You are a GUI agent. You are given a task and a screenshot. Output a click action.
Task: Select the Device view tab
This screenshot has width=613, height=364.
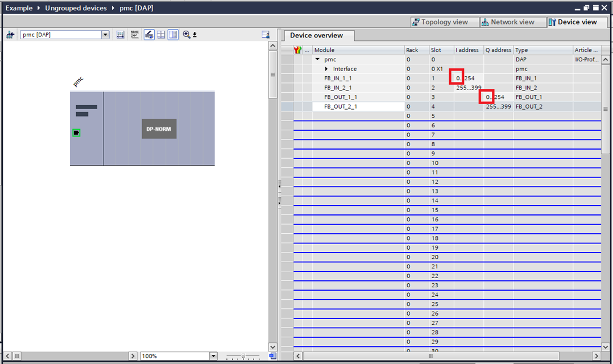click(573, 22)
